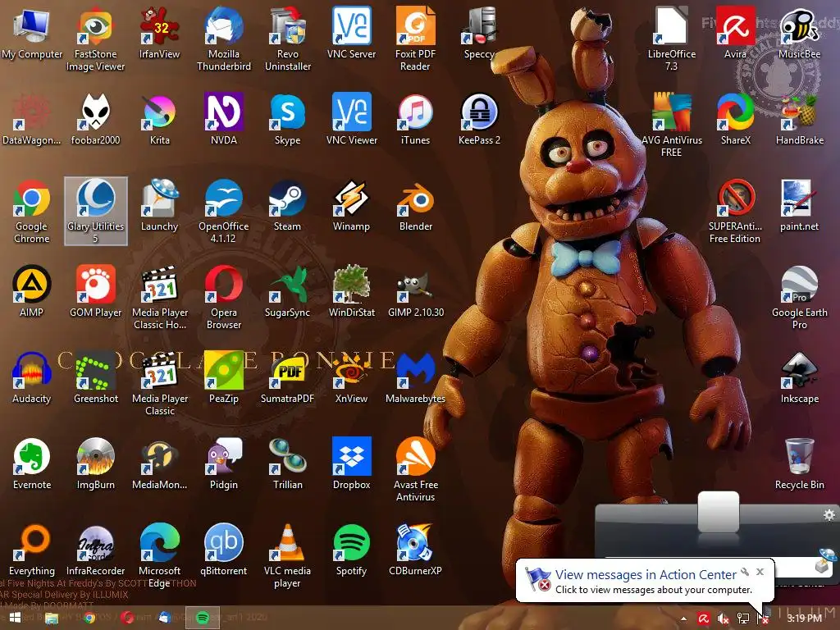840x630 pixels.
Task: Select Google Chrome desktop shortcut
Action: tap(32, 212)
